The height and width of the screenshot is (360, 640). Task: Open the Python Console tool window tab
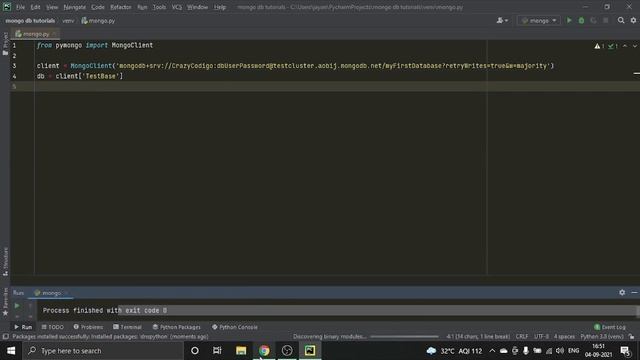click(235, 327)
